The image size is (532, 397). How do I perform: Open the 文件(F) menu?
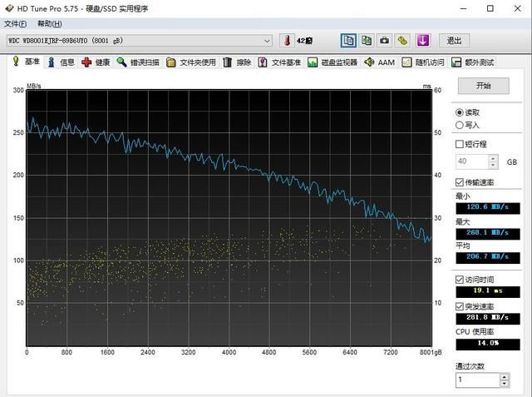[15, 24]
